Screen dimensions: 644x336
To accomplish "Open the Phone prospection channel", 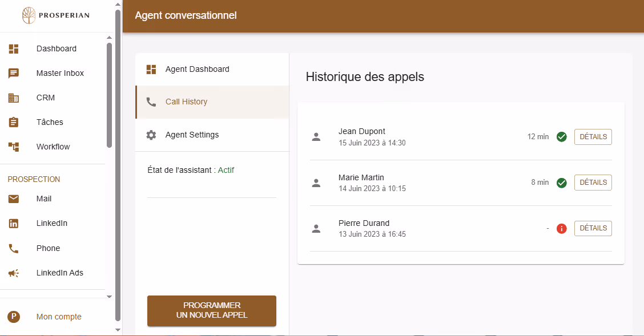I will click(x=13, y=248).
